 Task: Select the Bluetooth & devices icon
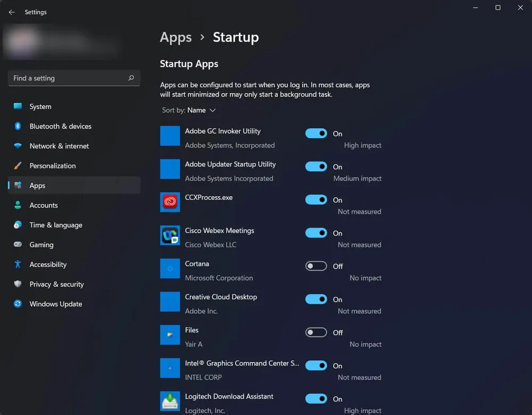[16, 126]
